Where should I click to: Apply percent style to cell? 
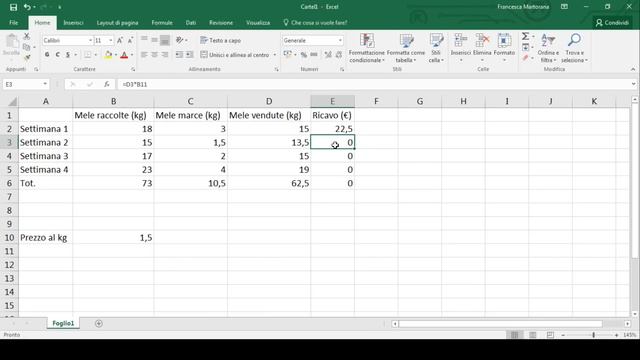click(304, 55)
